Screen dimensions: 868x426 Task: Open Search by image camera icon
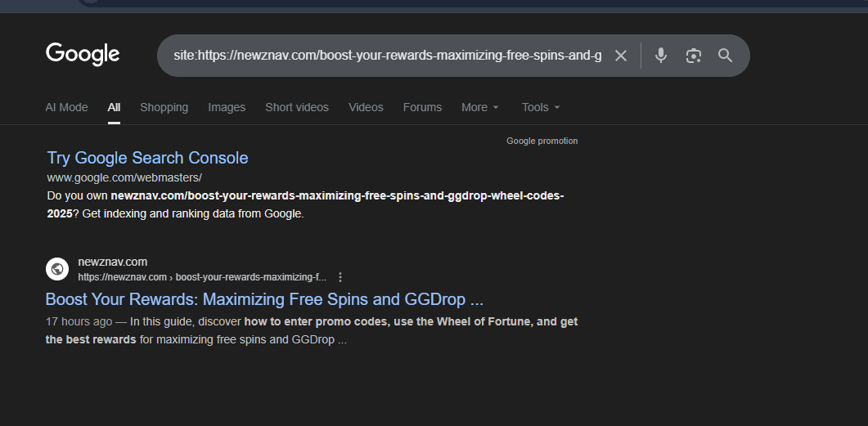[694, 56]
